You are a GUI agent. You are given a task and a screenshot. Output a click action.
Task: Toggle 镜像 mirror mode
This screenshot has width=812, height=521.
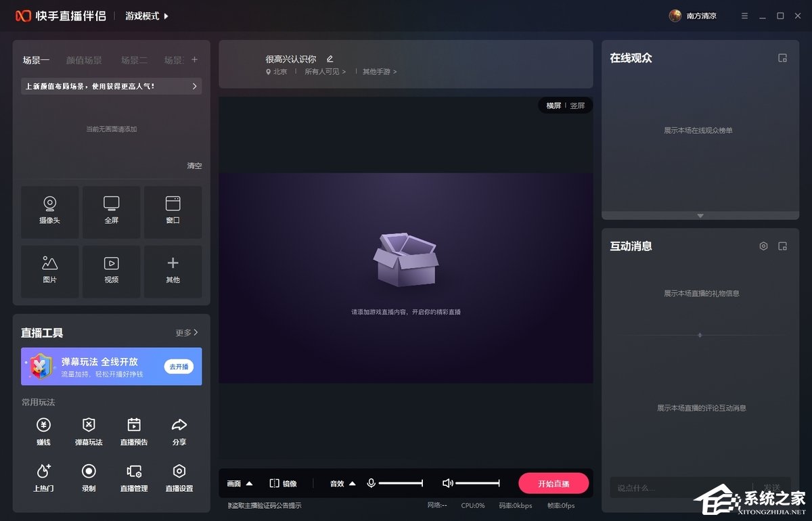click(284, 483)
